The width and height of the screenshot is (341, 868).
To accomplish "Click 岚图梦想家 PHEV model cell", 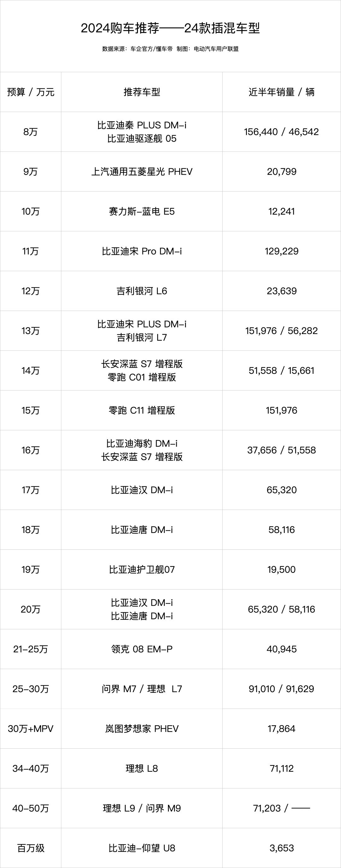I will 142,728.
